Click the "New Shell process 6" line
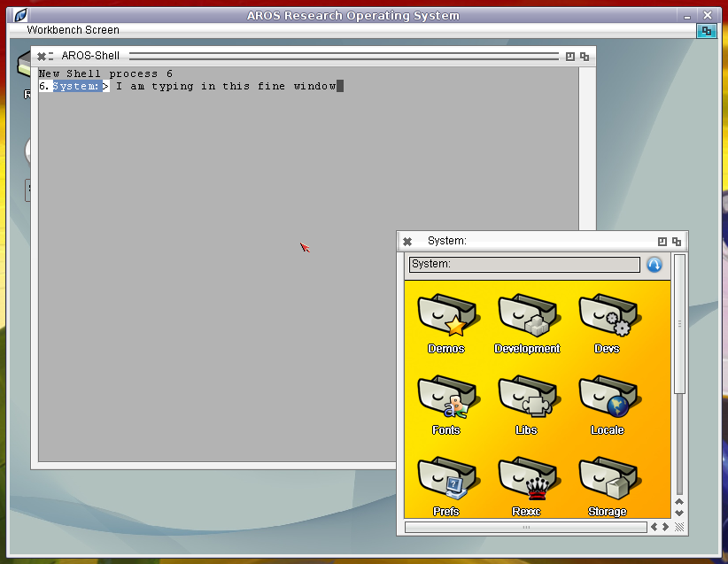728x564 pixels. 106,73
